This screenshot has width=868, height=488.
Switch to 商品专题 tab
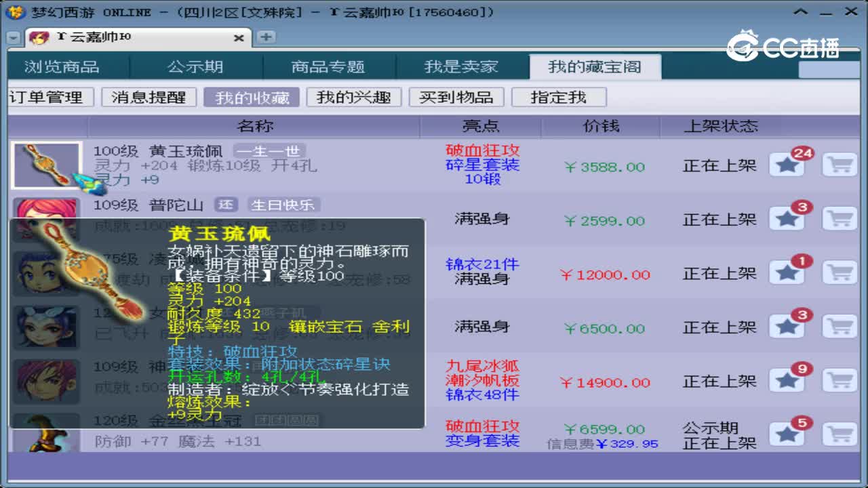(x=328, y=66)
